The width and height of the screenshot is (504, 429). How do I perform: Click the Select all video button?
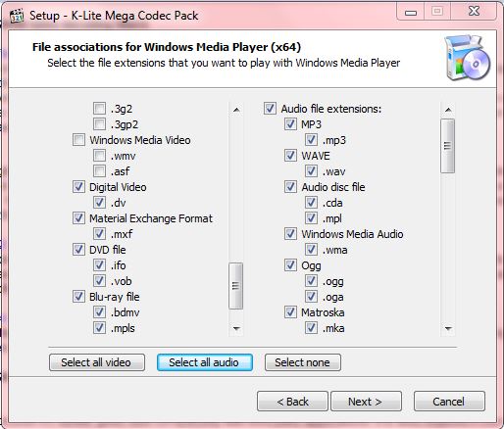click(x=97, y=362)
